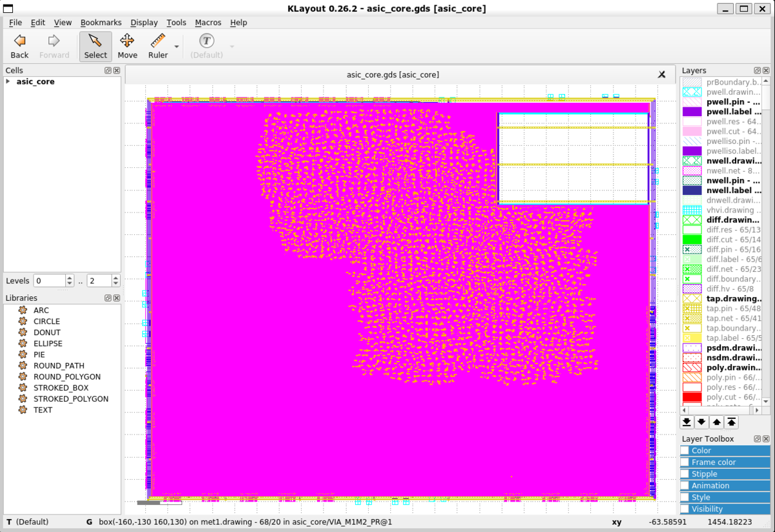This screenshot has height=532, width=775.
Task: Move selected layers to the top
Action: pyautogui.click(x=732, y=422)
